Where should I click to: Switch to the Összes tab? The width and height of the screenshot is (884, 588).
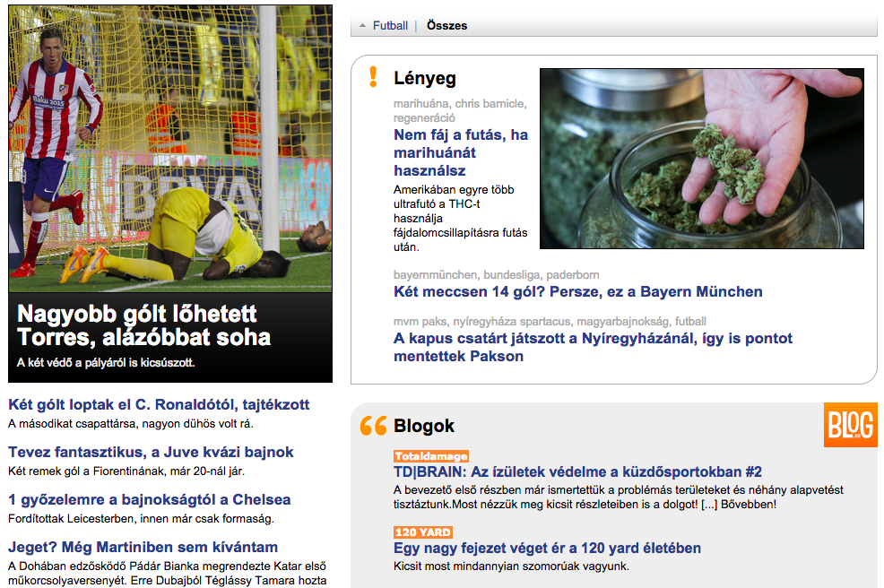click(446, 26)
